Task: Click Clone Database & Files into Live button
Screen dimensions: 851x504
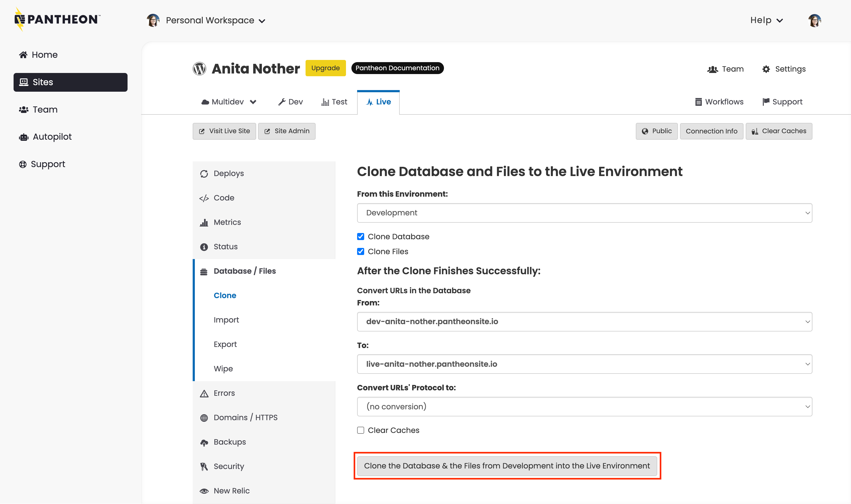Action: pos(507,466)
